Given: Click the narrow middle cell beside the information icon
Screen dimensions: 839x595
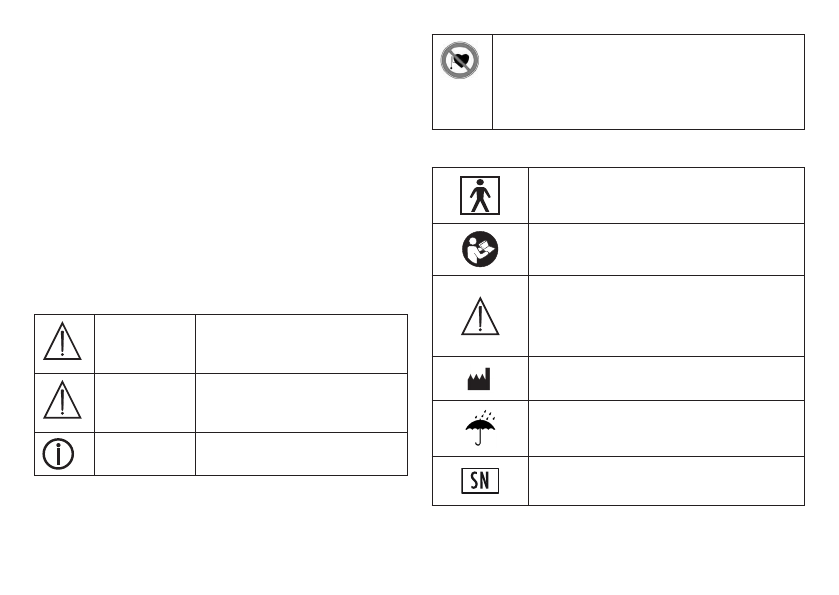Looking at the screenshot, I should tap(145, 453).
